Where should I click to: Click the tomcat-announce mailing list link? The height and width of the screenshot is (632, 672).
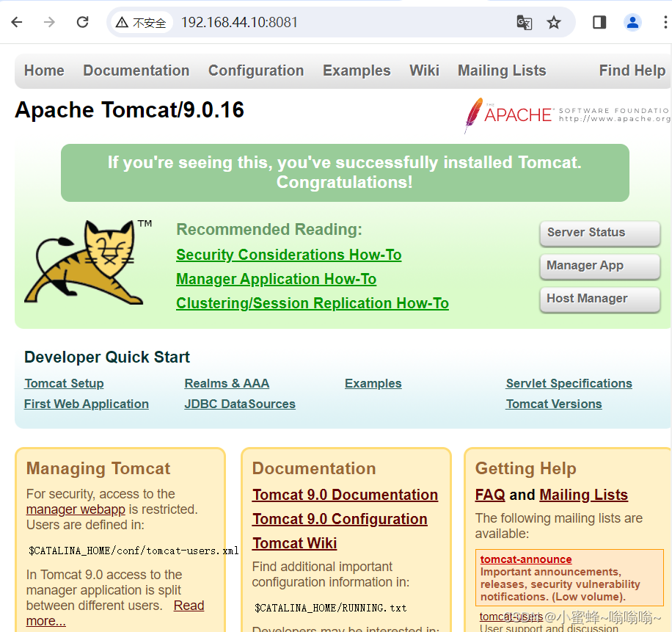click(525, 559)
